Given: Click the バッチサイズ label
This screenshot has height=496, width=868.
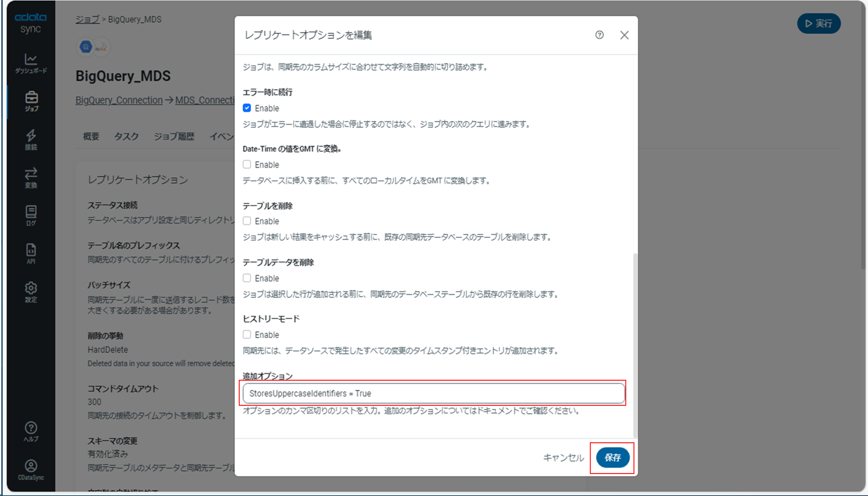Looking at the screenshot, I should (109, 285).
